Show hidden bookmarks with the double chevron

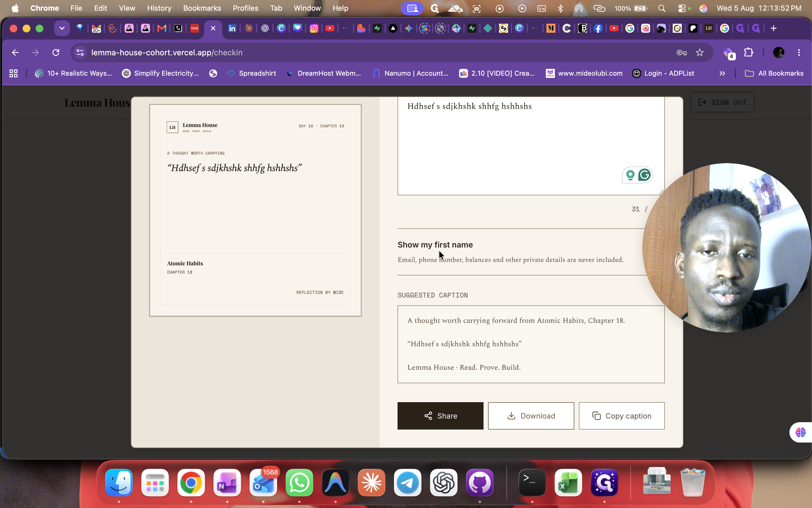coord(722,73)
